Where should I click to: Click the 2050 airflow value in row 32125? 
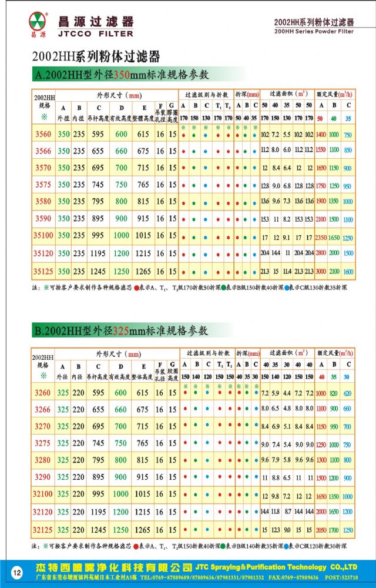(321, 530)
